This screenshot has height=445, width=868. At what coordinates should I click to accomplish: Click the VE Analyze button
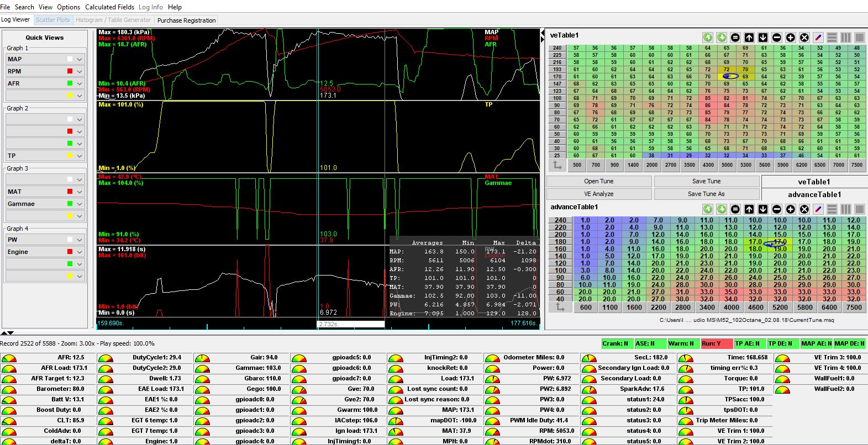pos(599,194)
